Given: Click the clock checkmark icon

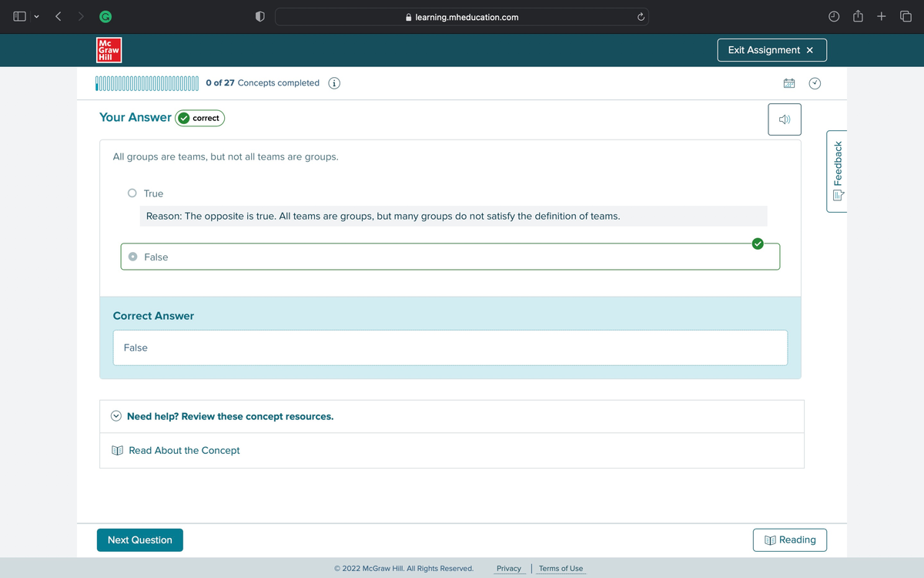Looking at the screenshot, I should tap(815, 83).
